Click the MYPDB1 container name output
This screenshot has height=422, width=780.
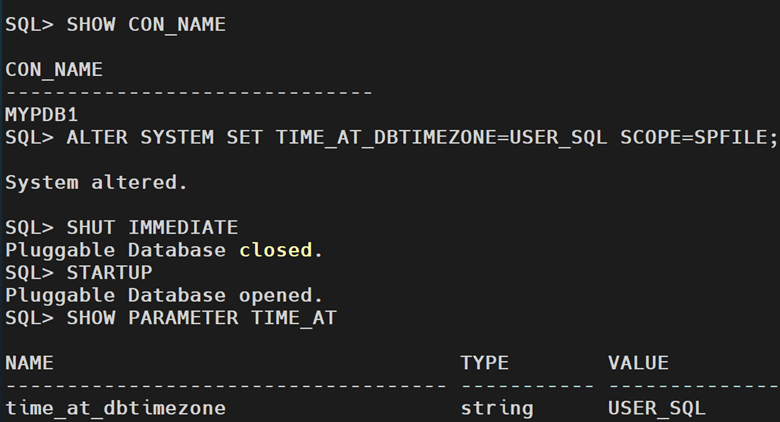[41, 114]
